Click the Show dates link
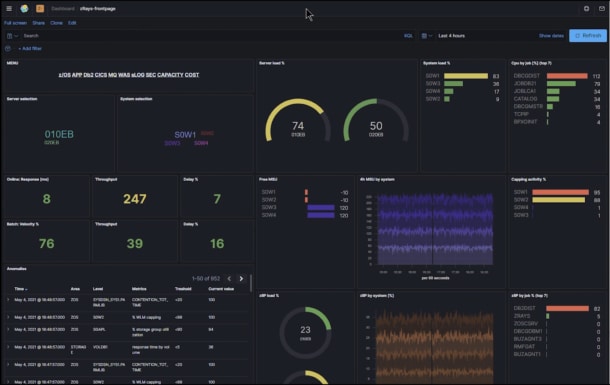 click(x=551, y=36)
